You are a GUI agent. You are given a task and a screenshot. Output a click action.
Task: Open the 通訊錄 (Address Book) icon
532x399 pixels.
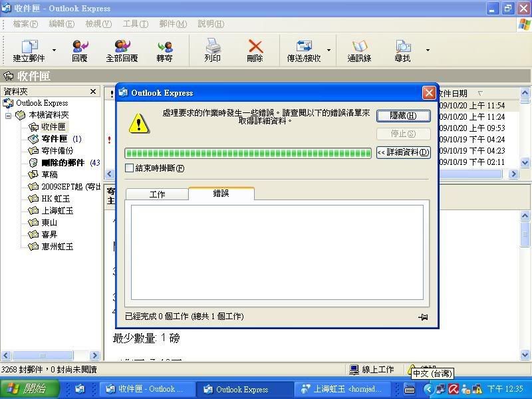click(359, 47)
